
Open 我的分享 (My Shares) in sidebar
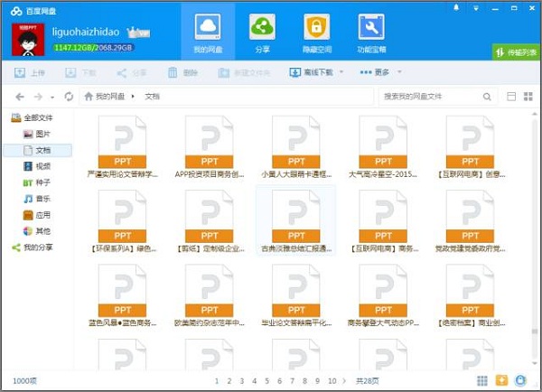38,247
